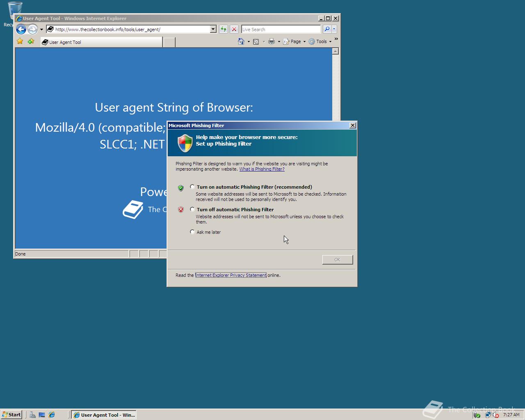525x420 pixels.
Task: Close the Microsoft Phishing Filter dialog
Action: point(352,126)
